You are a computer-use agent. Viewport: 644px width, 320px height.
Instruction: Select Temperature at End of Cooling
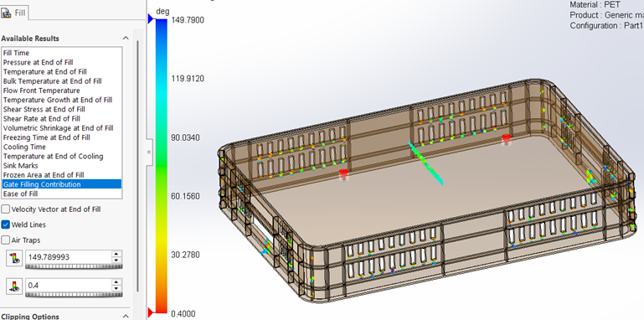[x=62, y=156]
